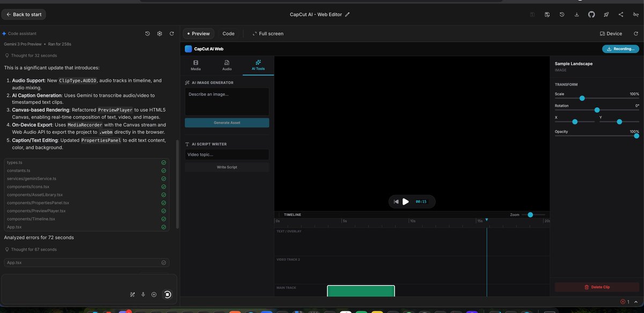Reload the app preview with refresh icon
The image size is (644, 313).
(635, 33)
